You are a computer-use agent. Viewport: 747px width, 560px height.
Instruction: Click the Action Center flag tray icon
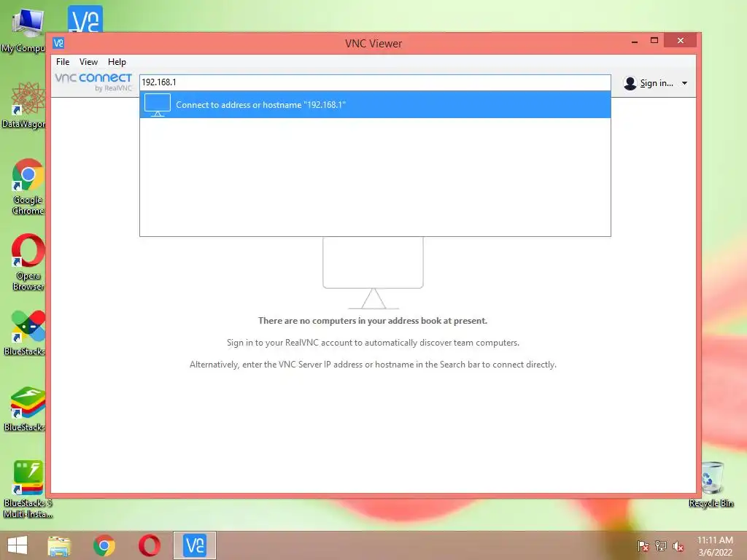coord(643,546)
